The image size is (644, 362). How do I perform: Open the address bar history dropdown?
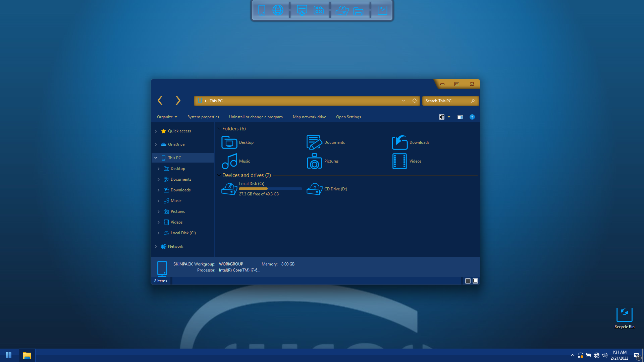[404, 101]
